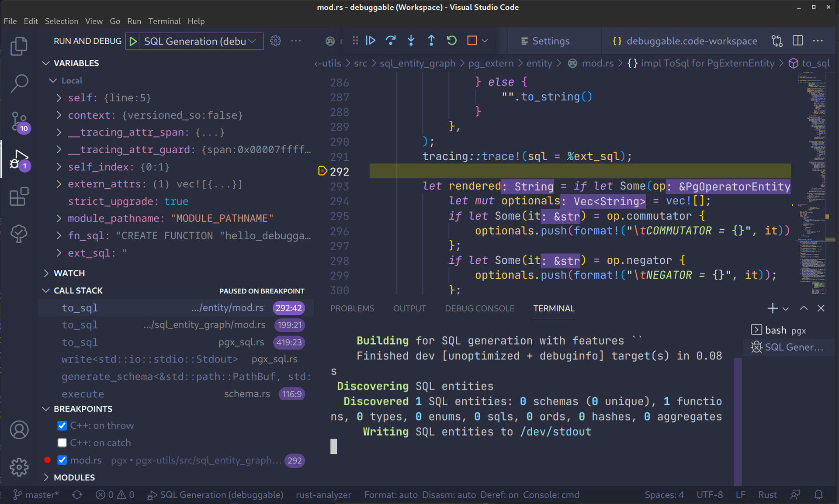
Task: Select the Rust language mode in status bar
Action: 767,494
